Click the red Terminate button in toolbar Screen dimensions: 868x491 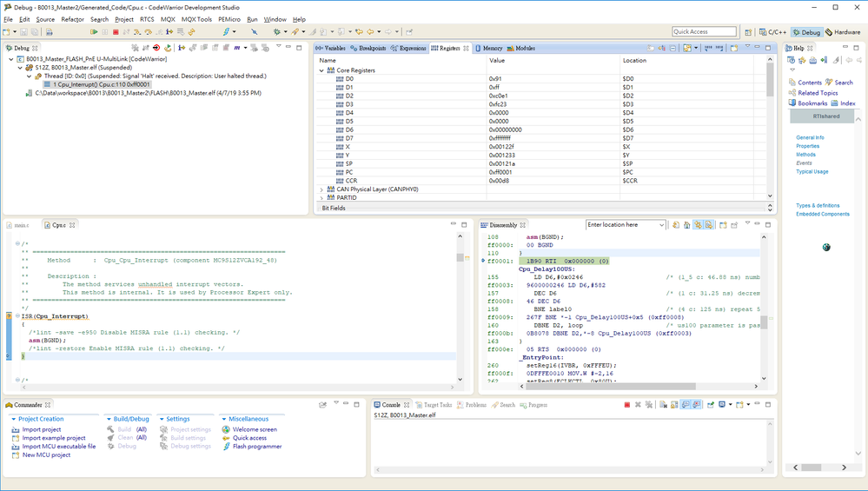pyautogui.click(x=116, y=32)
